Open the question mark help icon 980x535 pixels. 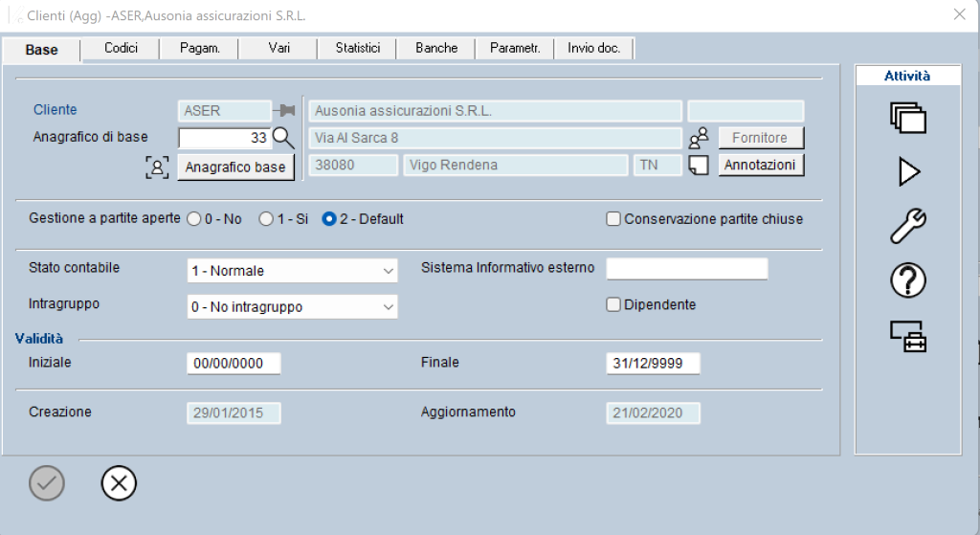pos(907,280)
